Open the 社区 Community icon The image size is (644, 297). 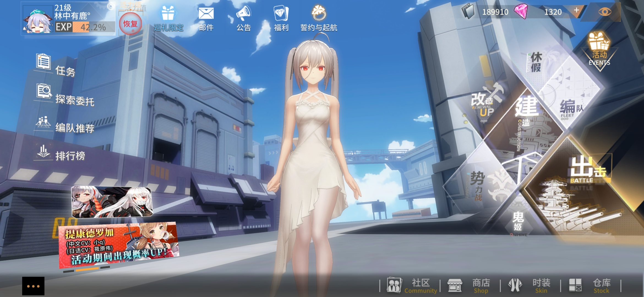(x=394, y=285)
